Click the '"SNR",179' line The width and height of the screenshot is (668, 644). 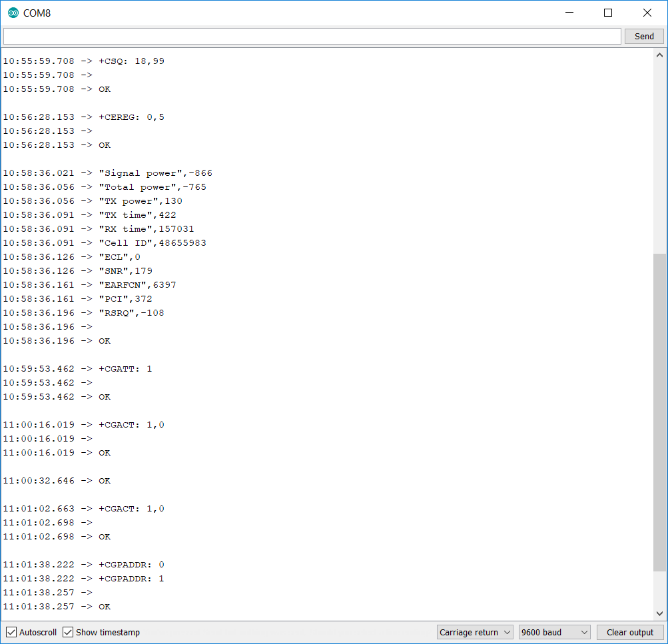(77, 271)
